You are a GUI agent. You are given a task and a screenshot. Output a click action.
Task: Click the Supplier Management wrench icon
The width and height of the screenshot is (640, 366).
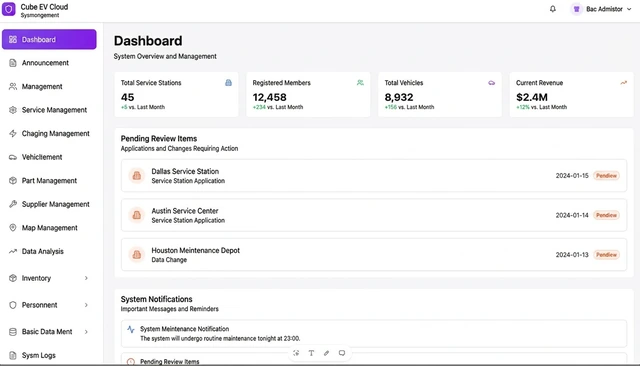pyautogui.click(x=13, y=204)
